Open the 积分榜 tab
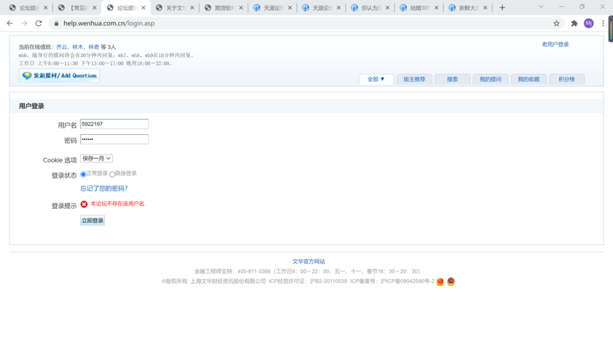The height and width of the screenshot is (364, 613). 567,79
